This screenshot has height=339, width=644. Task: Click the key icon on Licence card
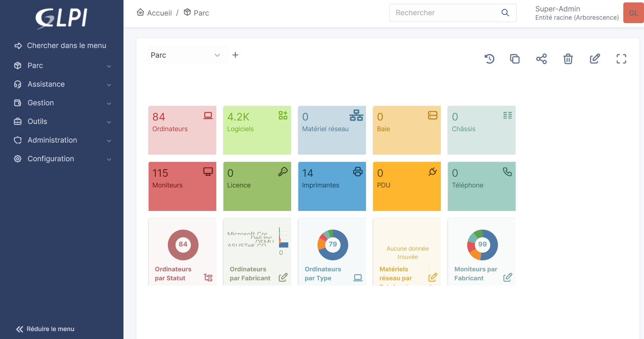283,172
